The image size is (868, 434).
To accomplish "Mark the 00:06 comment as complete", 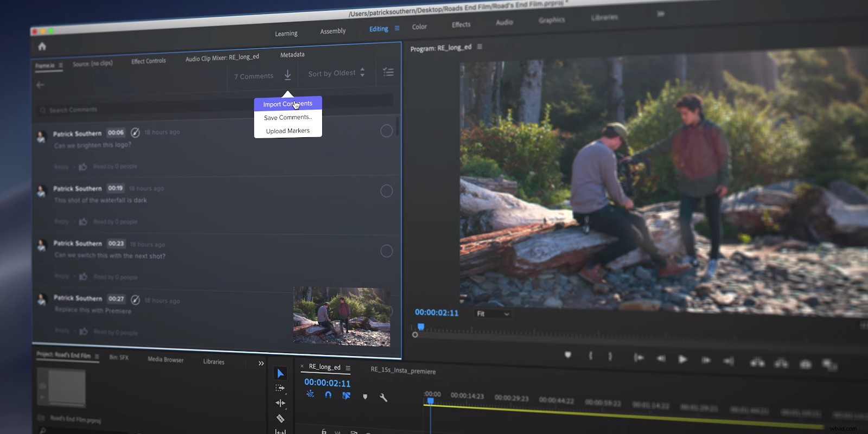I will tap(386, 131).
